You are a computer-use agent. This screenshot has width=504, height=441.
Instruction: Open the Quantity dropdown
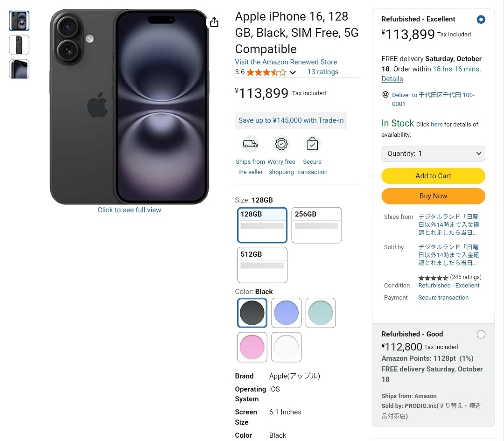(433, 154)
